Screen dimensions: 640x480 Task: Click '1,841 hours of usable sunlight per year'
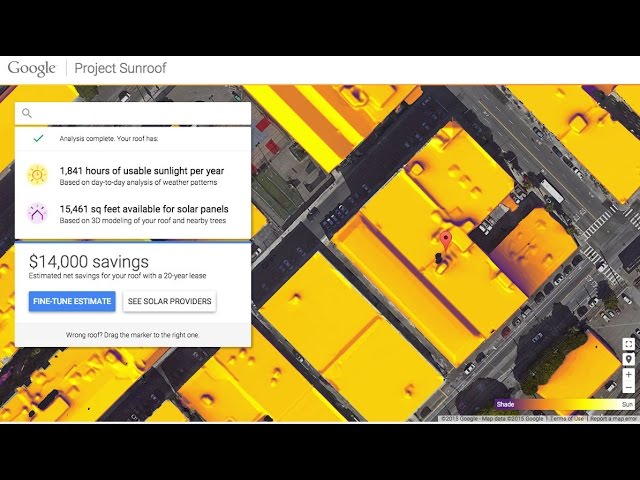(x=142, y=171)
